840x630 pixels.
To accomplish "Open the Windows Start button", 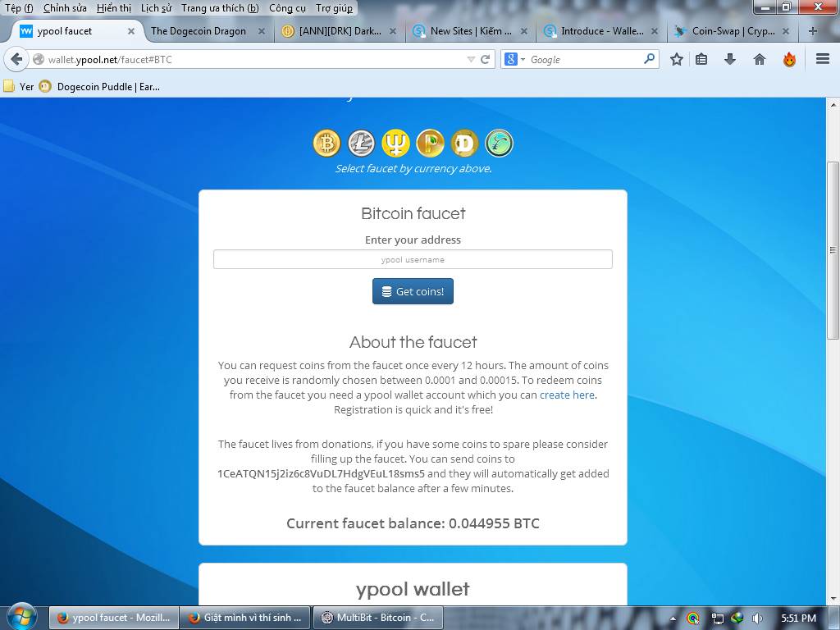I will (21, 617).
